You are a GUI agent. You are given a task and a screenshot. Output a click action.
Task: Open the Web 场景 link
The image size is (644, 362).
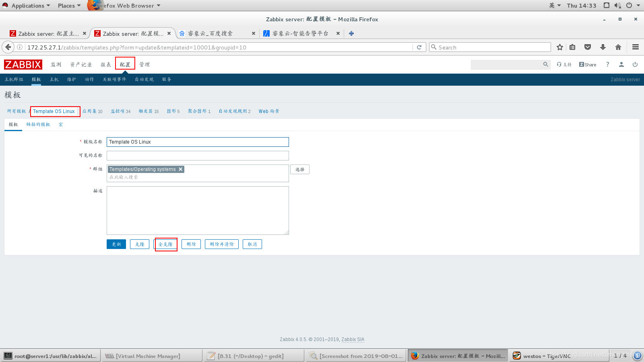click(x=269, y=111)
